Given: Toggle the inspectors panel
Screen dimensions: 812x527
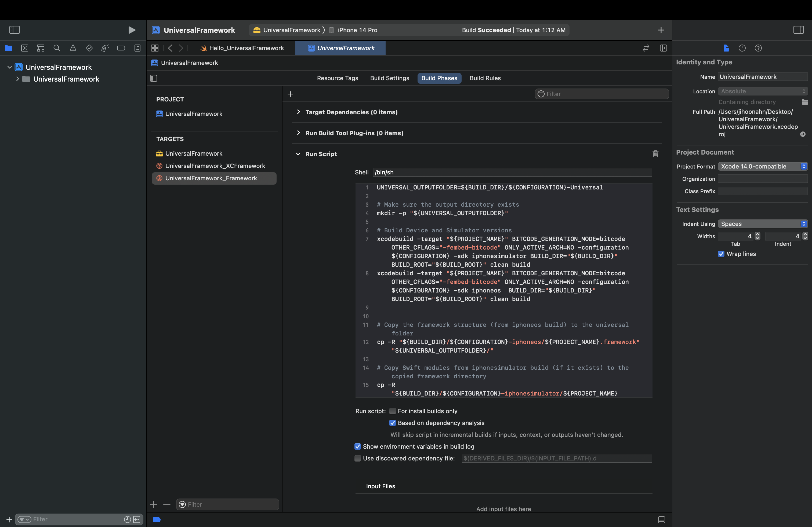Looking at the screenshot, I should 798,30.
